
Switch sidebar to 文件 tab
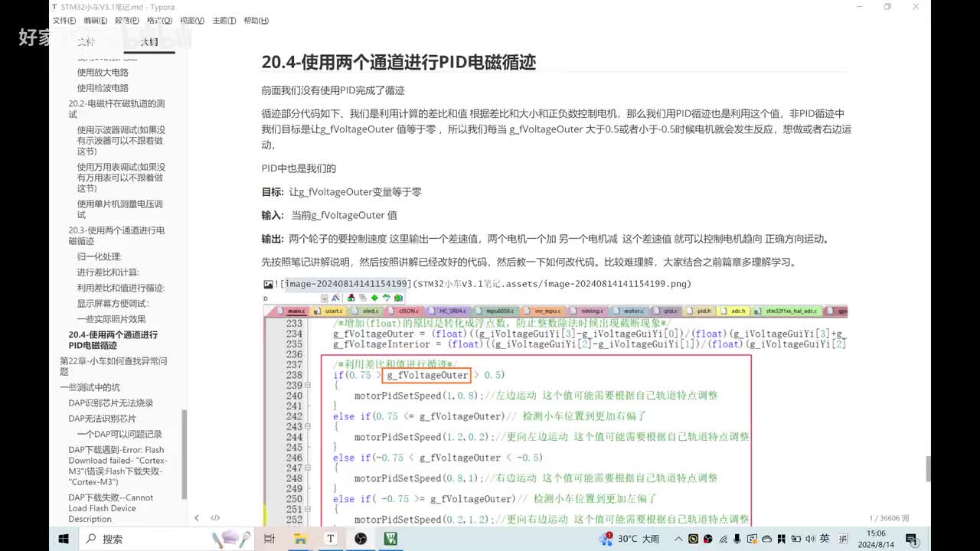click(86, 41)
